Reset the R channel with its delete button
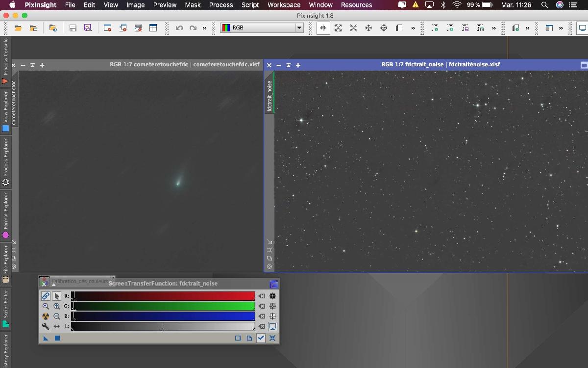588x368 pixels. click(x=261, y=296)
